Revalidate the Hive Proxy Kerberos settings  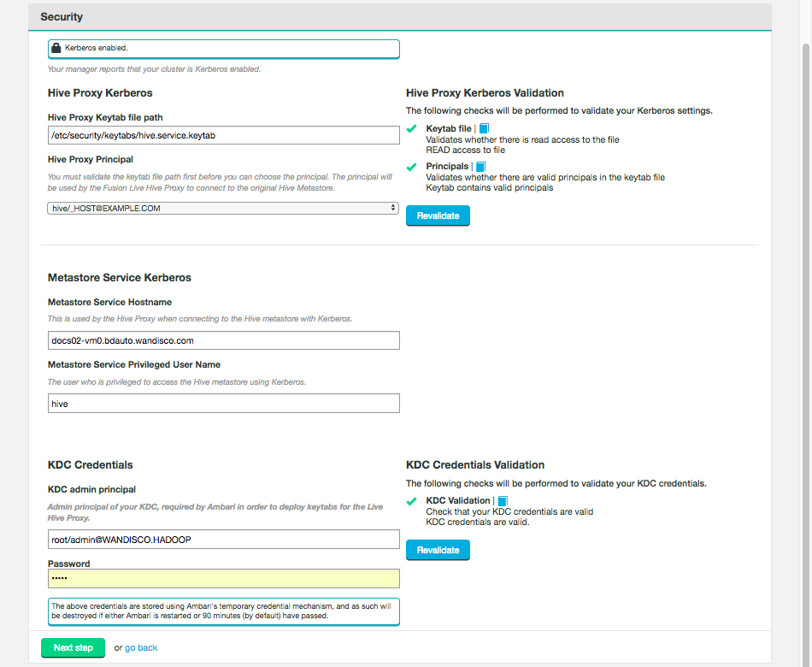(x=438, y=215)
